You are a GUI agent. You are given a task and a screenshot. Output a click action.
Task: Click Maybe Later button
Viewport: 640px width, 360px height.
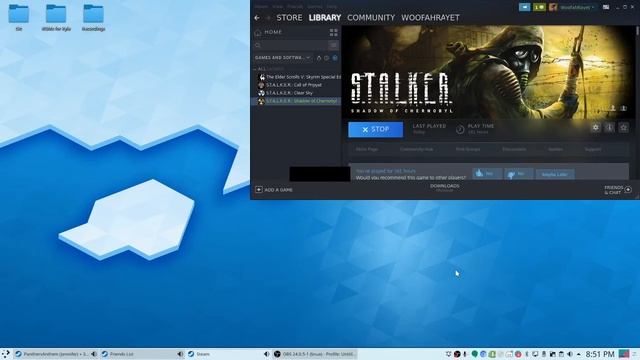tap(554, 174)
